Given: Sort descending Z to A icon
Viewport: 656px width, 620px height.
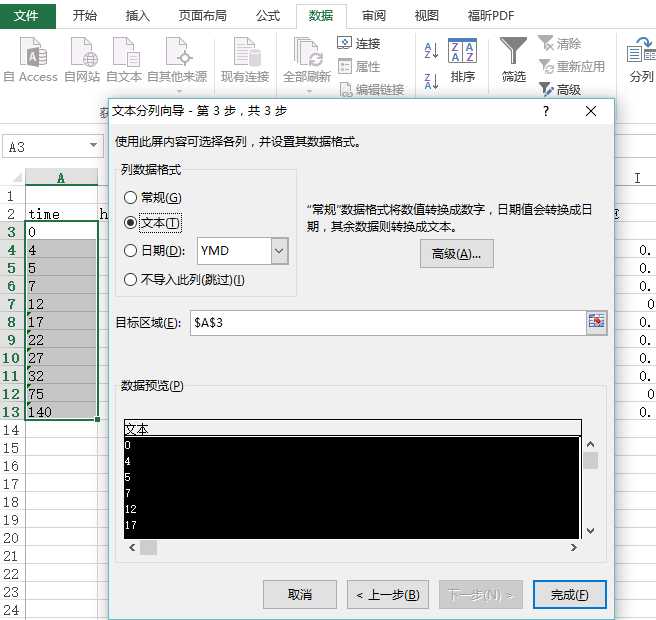Looking at the screenshot, I should coord(431,81).
